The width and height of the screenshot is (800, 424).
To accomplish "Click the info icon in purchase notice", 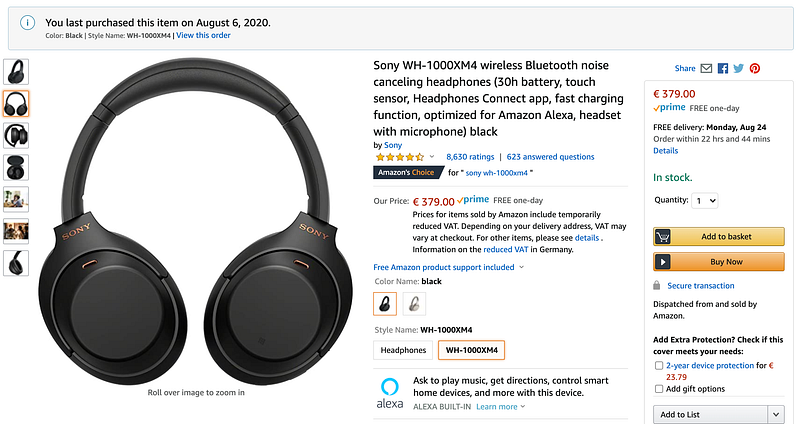I will click(28, 22).
